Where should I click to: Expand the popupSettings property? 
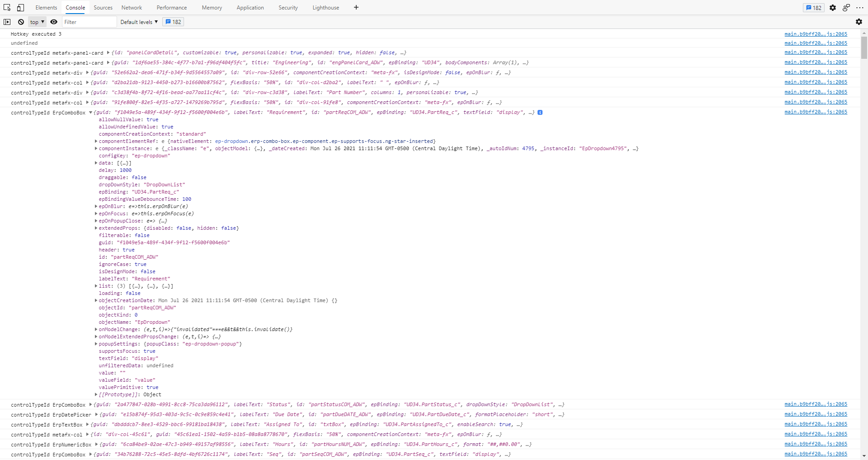point(96,344)
